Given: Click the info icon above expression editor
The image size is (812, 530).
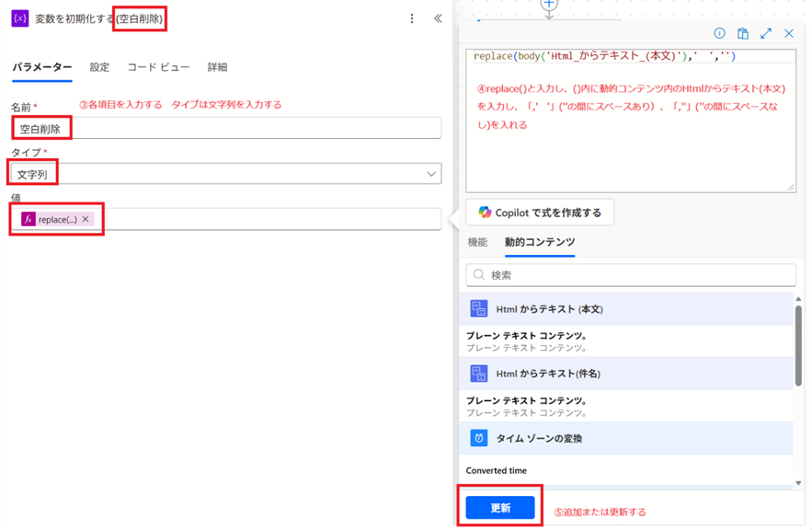Looking at the screenshot, I should tap(720, 33).
